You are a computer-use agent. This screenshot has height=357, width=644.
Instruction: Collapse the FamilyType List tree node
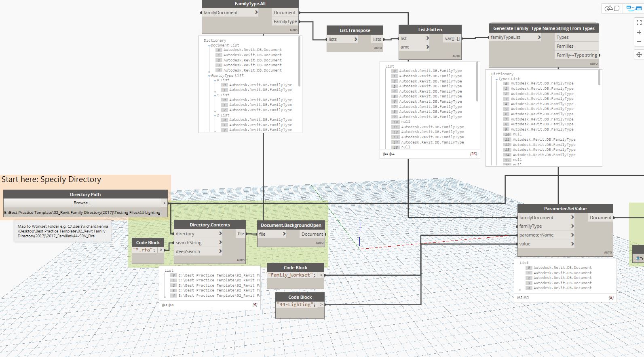click(209, 76)
